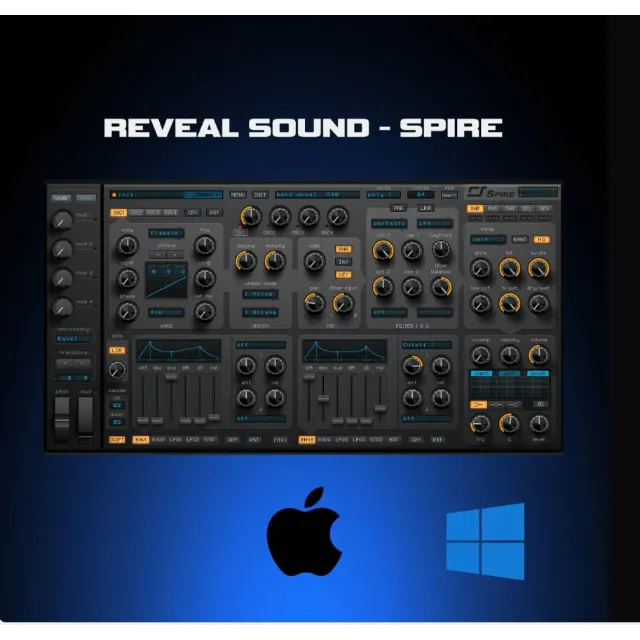Click the MENU button

pos(238,195)
